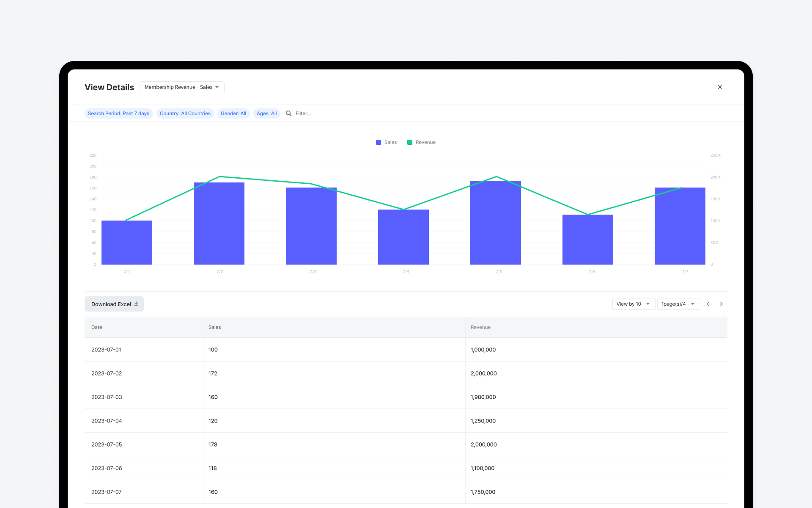The image size is (812, 508).
Task: Open the 1page(s)/4 page selector
Action: tap(678, 304)
